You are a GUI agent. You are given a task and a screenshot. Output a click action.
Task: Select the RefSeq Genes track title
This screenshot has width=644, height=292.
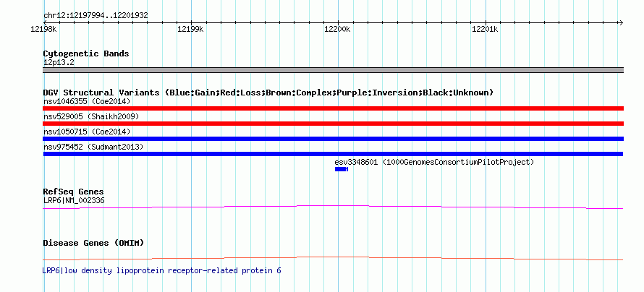point(74,192)
